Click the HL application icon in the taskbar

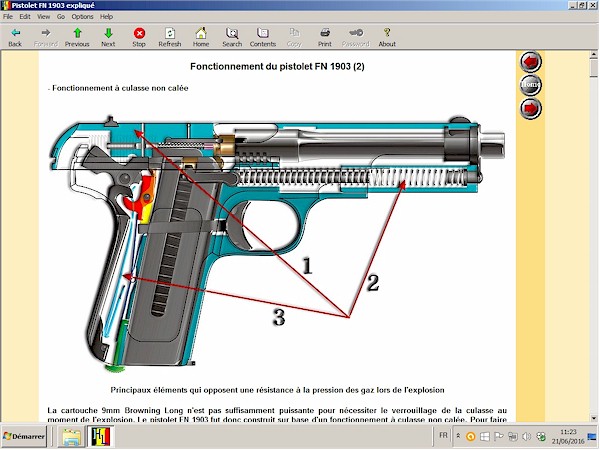pos(101,437)
